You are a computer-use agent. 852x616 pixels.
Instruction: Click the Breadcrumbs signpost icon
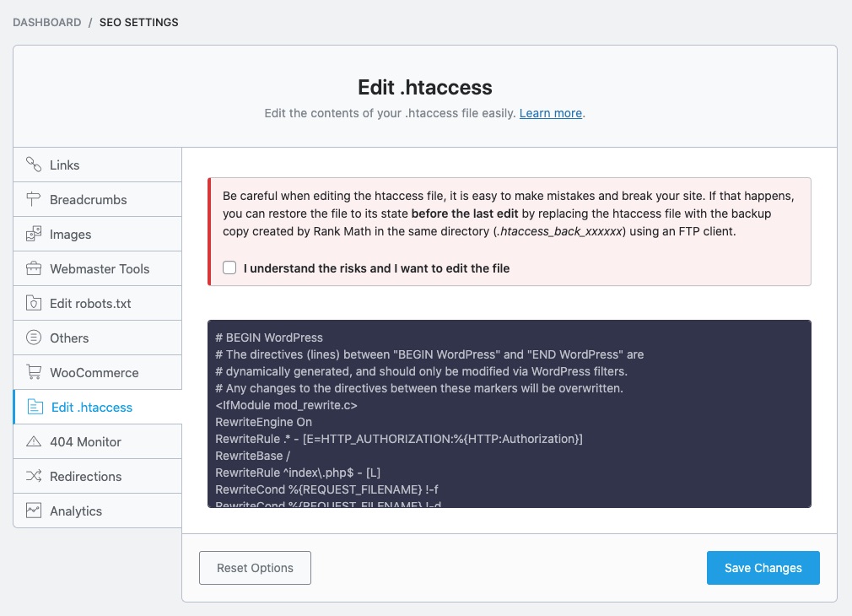pos(34,199)
